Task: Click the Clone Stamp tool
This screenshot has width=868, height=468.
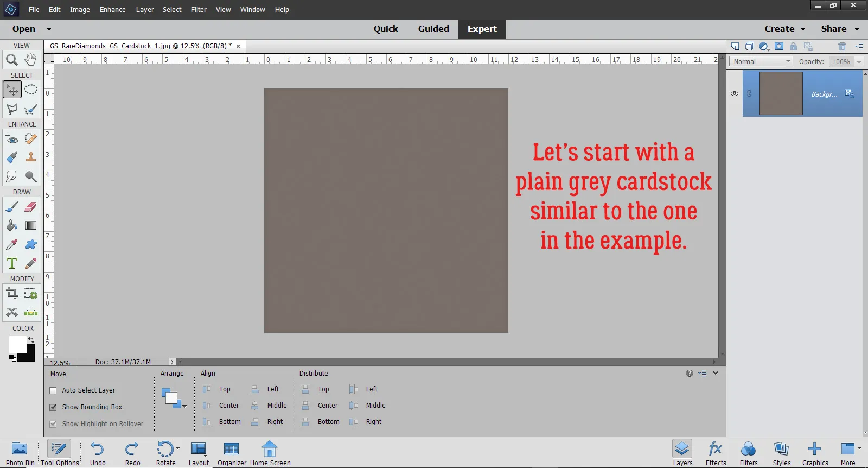Action: pos(31,158)
